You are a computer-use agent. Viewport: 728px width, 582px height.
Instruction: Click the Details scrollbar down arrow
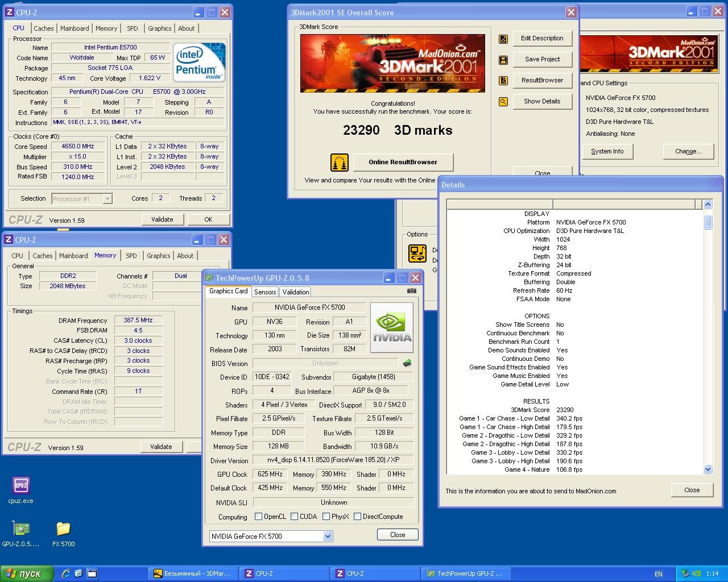708,469
